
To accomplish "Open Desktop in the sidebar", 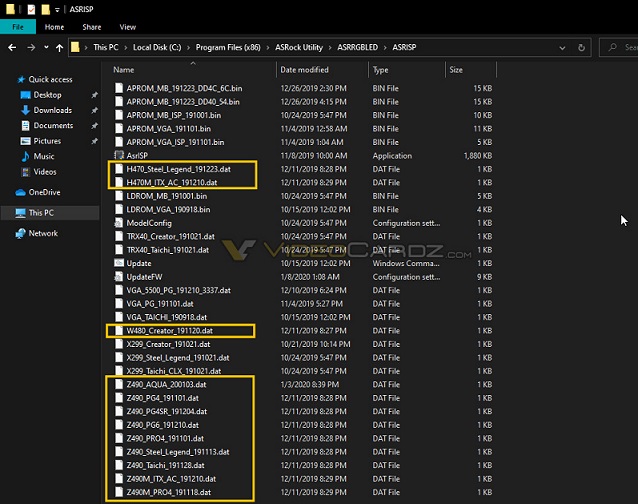I will coord(47,95).
